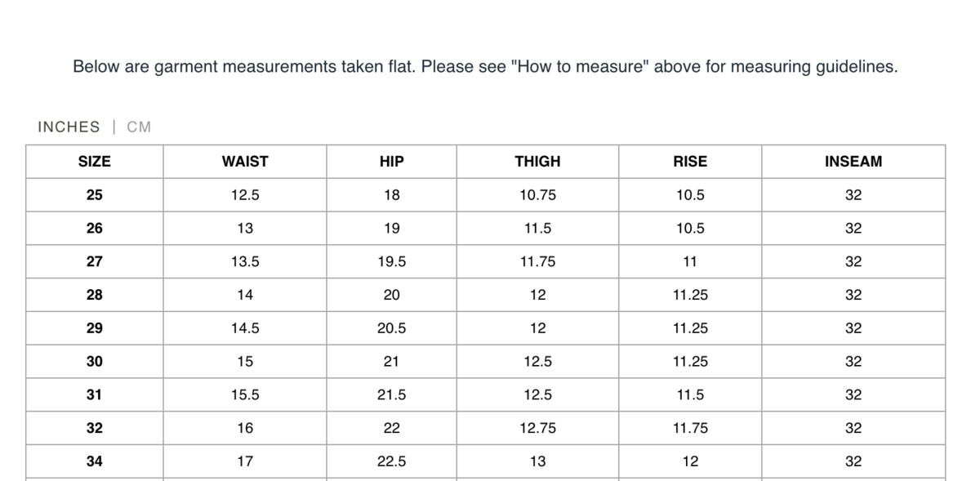980x481 pixels.
Task: Select size 28 row label
Action: pos(95,295)
